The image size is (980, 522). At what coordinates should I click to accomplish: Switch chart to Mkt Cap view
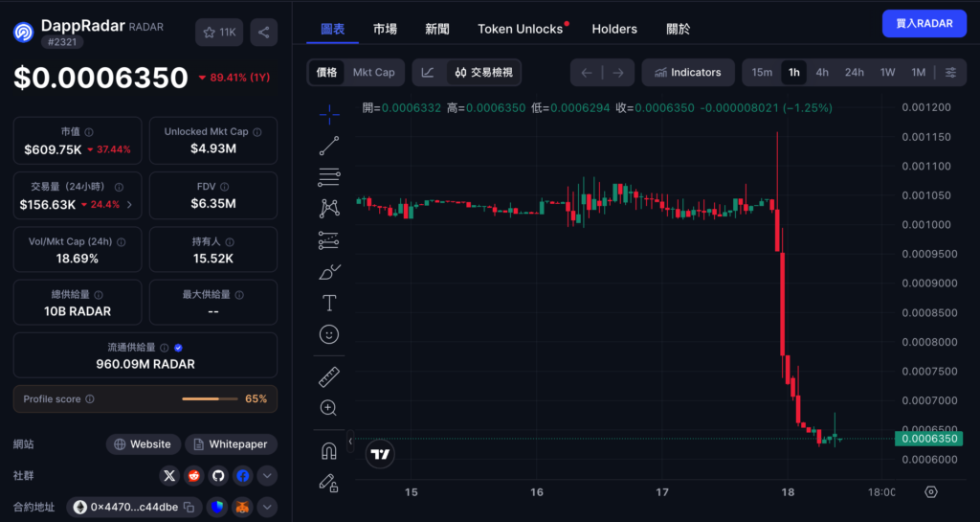click(373, 73)
